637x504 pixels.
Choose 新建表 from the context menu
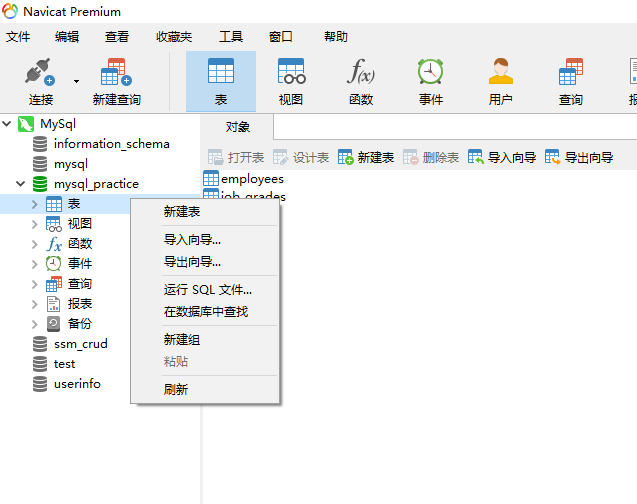tap(205, 212)
